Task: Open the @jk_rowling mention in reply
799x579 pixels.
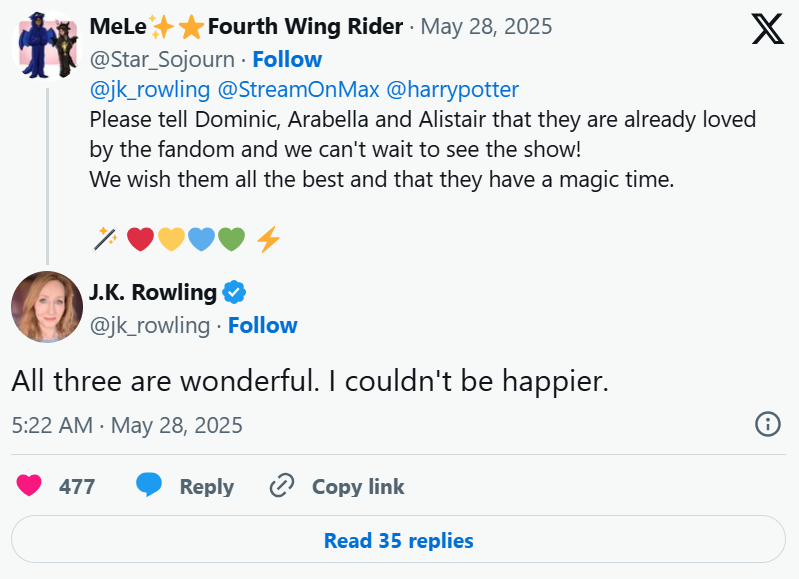Action: pos(150,89)
